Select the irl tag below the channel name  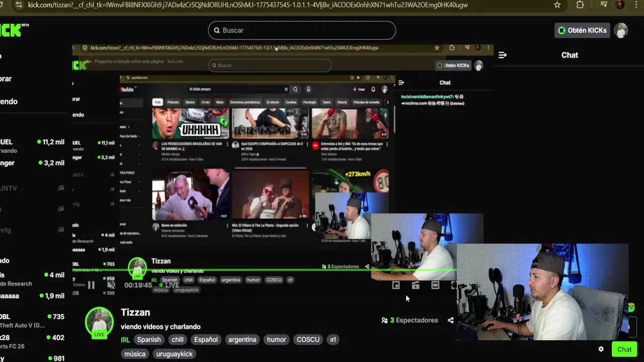point(333,339)
